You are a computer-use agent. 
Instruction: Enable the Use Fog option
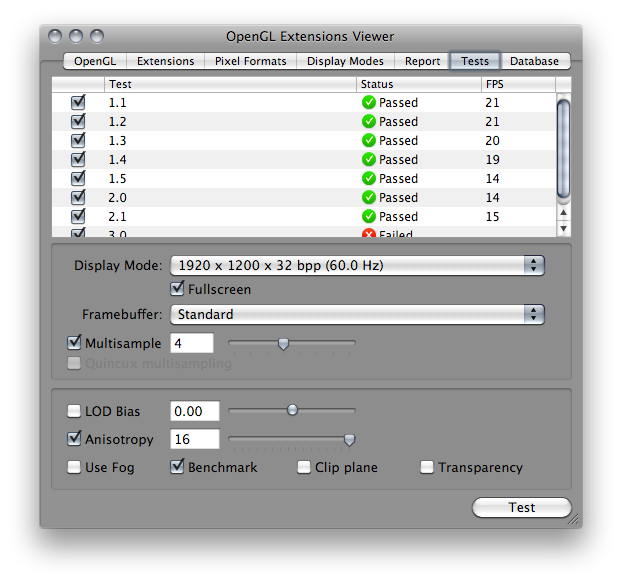(x=74, y=467)
